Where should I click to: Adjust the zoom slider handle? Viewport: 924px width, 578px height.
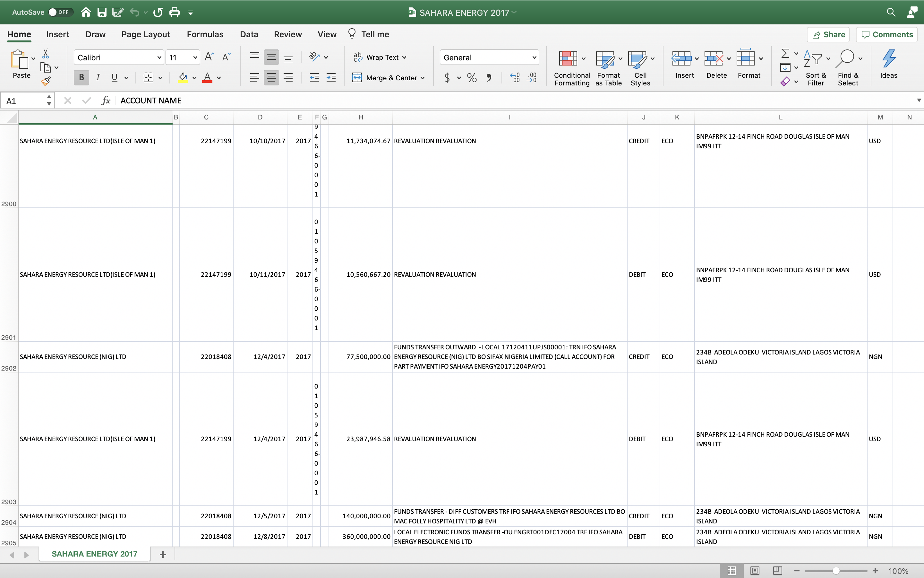click(x=836, y=571)
